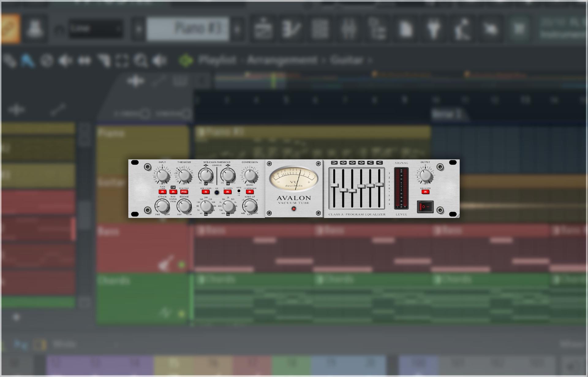Click the first EQ band low-shelf shape icon

(x=334, y=163)
